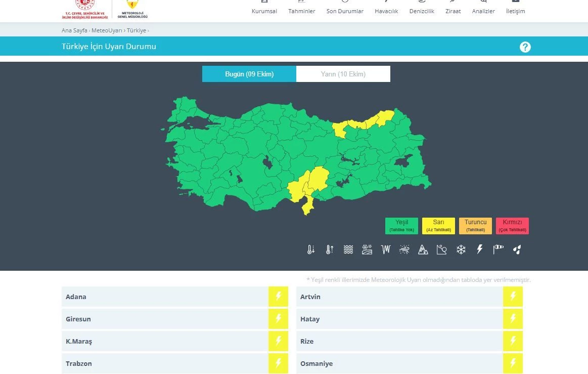Image resolution: width=588 pixels, height=374 pixels.
Task: Select the windsock wind warning icon
Action: coord(499,250)
